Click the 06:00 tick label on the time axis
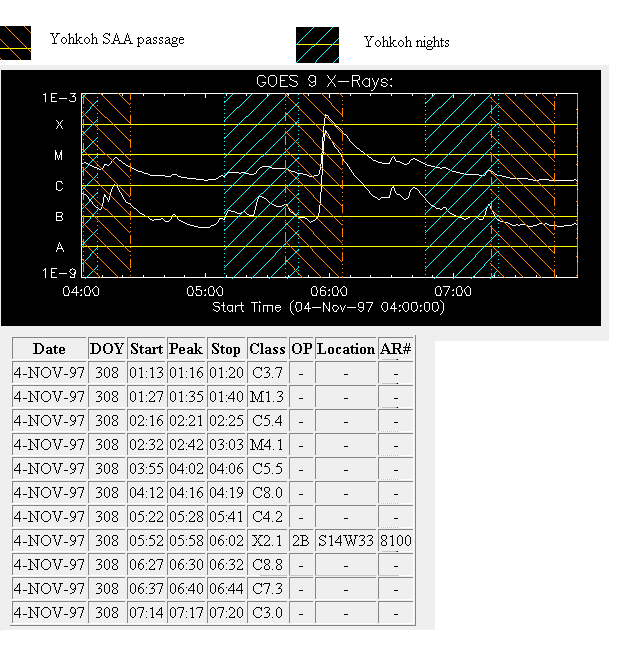 coord(327,291)
